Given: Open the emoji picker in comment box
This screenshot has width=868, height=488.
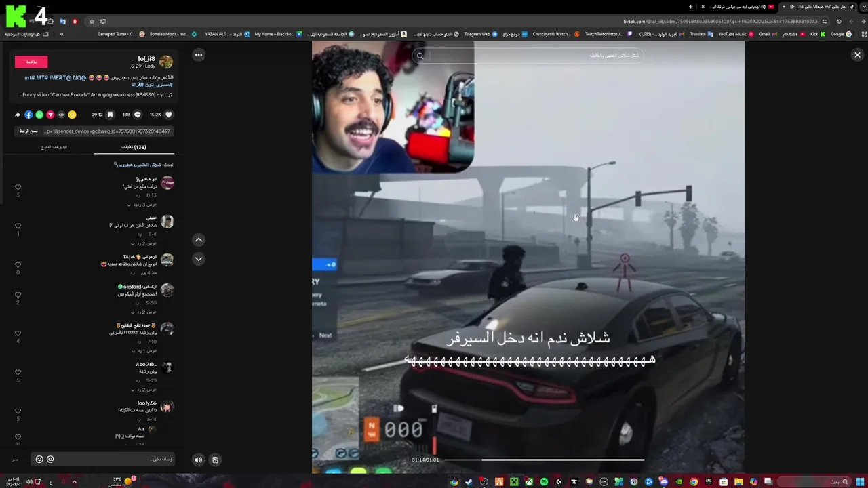Looking at the screenshot, I should pyautogui.click(x=39, y=459).
